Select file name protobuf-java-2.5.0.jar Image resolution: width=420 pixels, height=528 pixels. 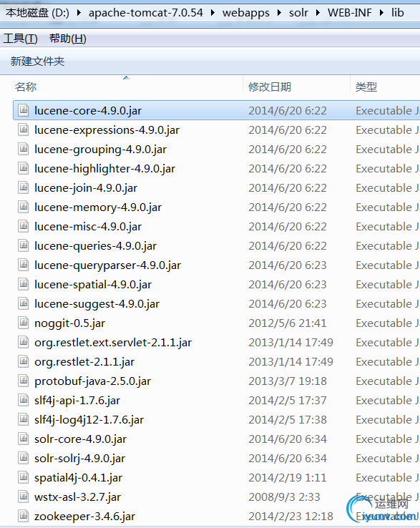click(92, 381)
